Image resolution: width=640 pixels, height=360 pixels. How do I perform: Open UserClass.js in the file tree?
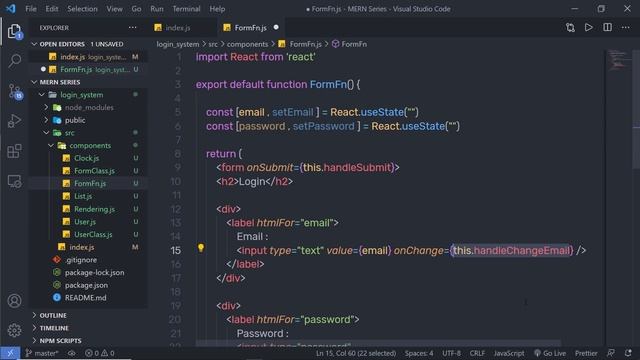[93, 234]
